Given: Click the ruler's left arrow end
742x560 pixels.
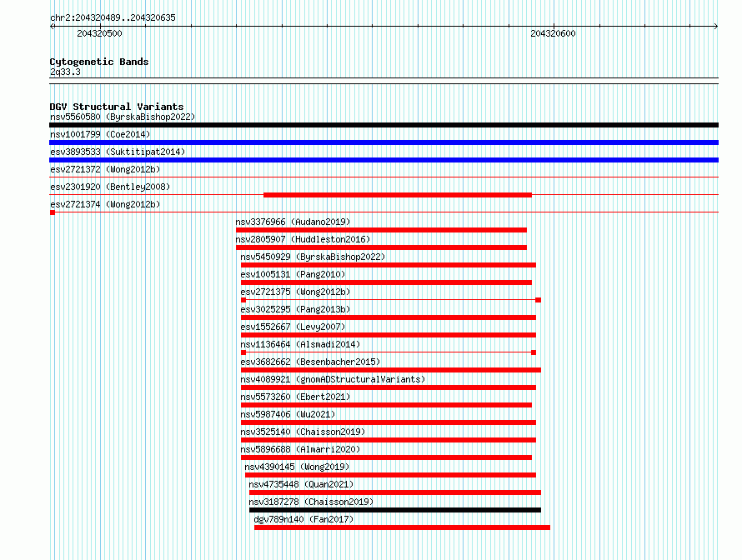Looking at the screenshot, I should [x=53, y=26].
